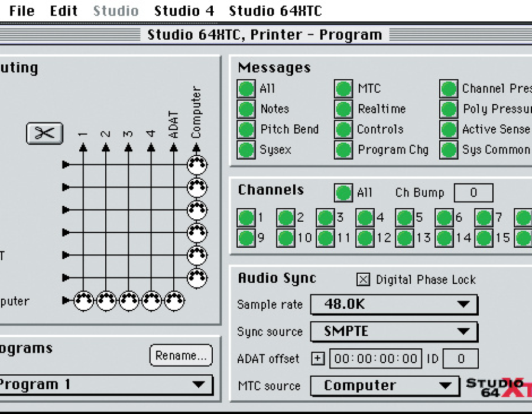The height and width of the screenshot is (414, 532).
Task: Open the Studio 64XTC menu
Action: pyautogui.click(x=275, y=11)
